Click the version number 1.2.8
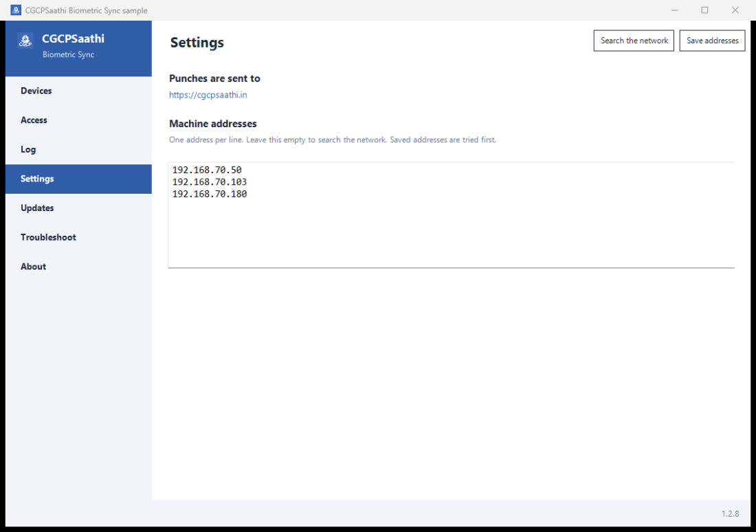756x532 pixels. (730, 514)
